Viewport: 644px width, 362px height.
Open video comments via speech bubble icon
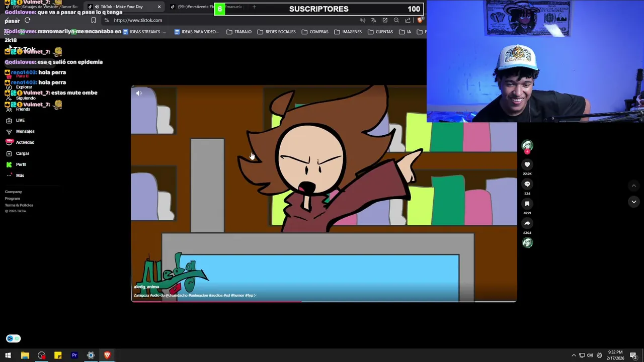click(527, 184)
